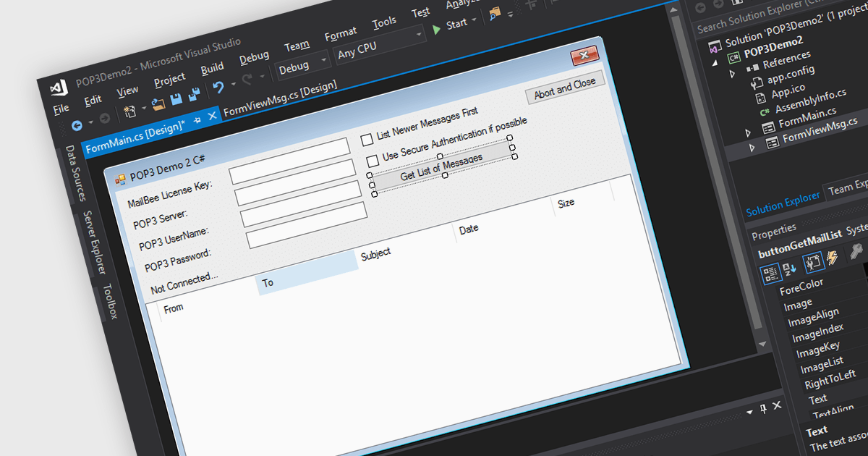868x456 pixels.
Task: Click the Save icon in the toolbar
Action: 176,99
